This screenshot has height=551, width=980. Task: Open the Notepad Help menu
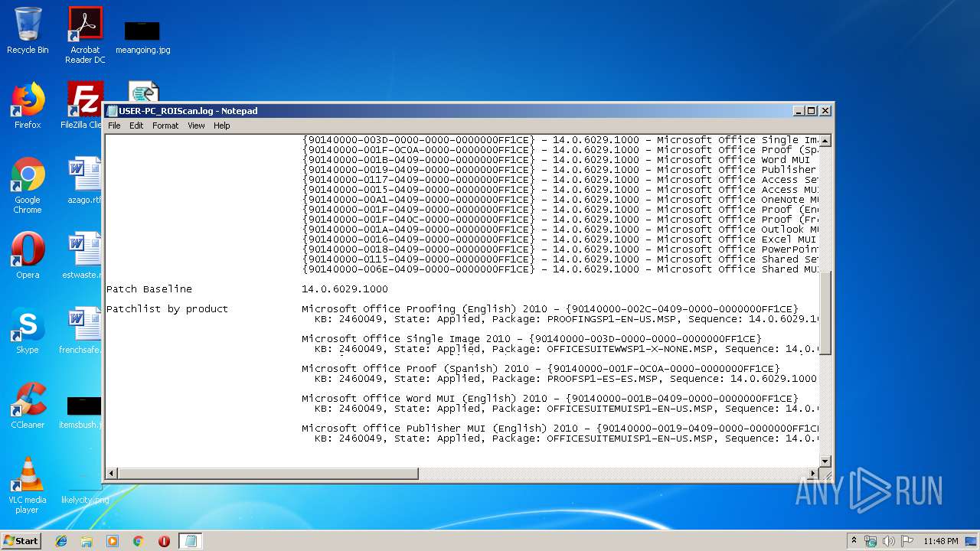pyautogui.click(x=222, y=126)
